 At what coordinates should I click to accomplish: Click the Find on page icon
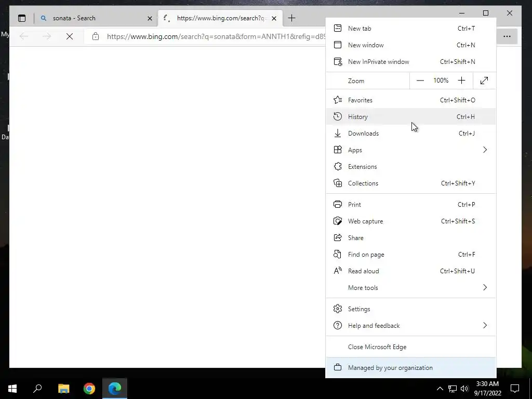click(338, 254)
